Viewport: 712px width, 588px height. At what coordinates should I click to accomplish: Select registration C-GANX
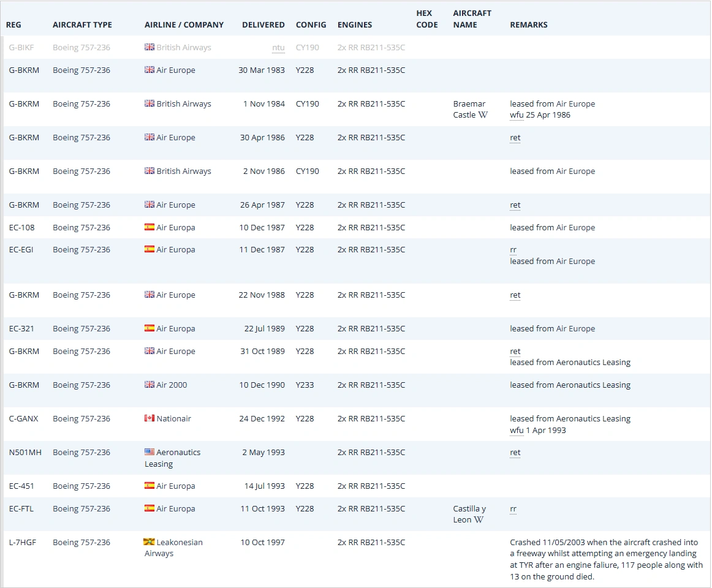[x=24, y=418]
